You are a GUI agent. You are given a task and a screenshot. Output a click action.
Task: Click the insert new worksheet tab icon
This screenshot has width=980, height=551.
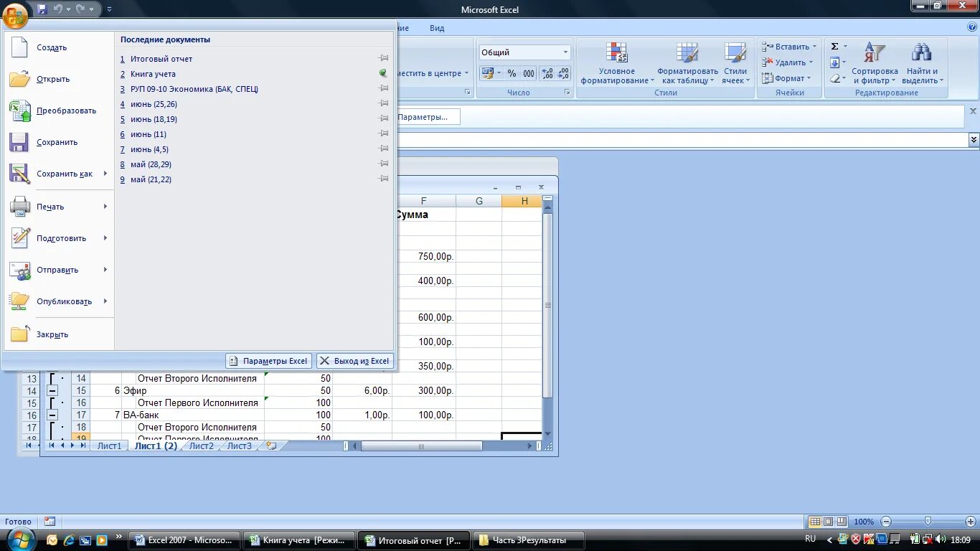point(270,446)
